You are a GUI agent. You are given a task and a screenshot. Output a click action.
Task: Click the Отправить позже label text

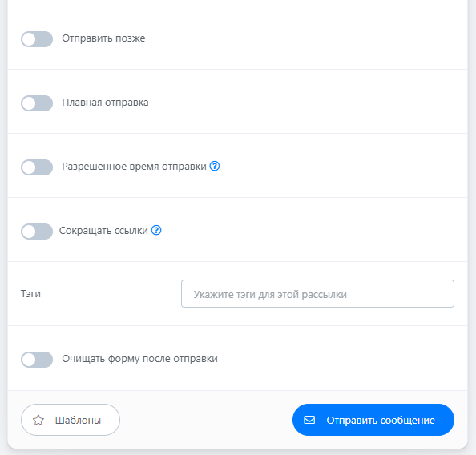tap(103, 38)
